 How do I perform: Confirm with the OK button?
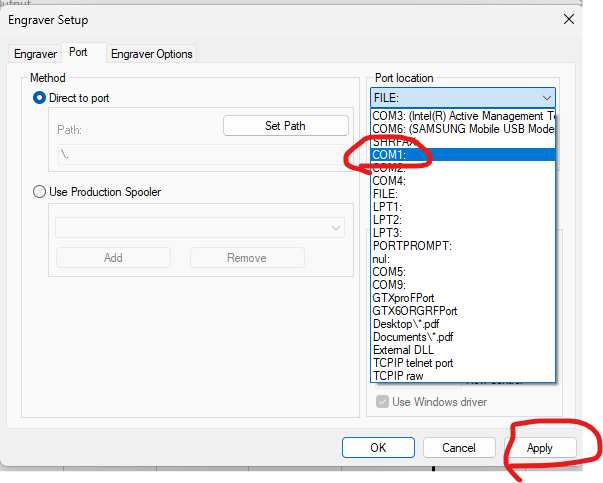(378, 448)
